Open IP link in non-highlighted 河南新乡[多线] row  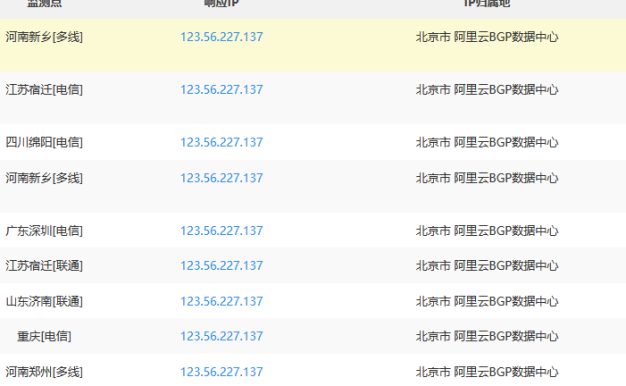(222, 178)
